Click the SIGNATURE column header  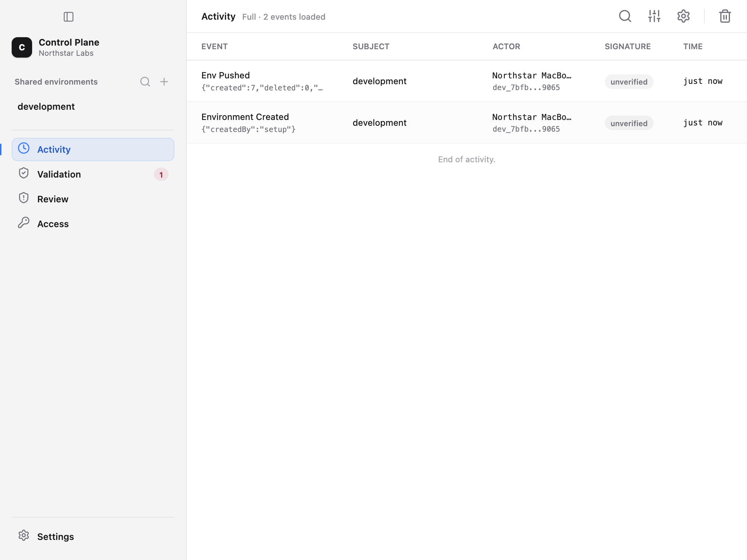tap(628, 46)
